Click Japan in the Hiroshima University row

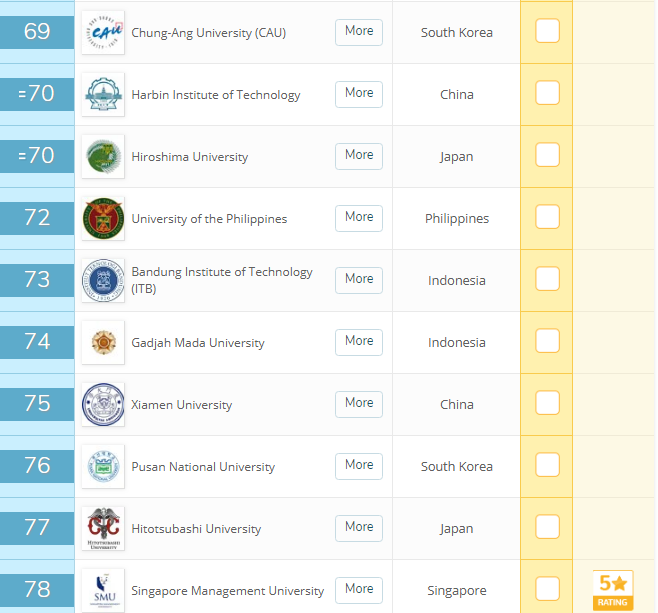tap(457, 157)
